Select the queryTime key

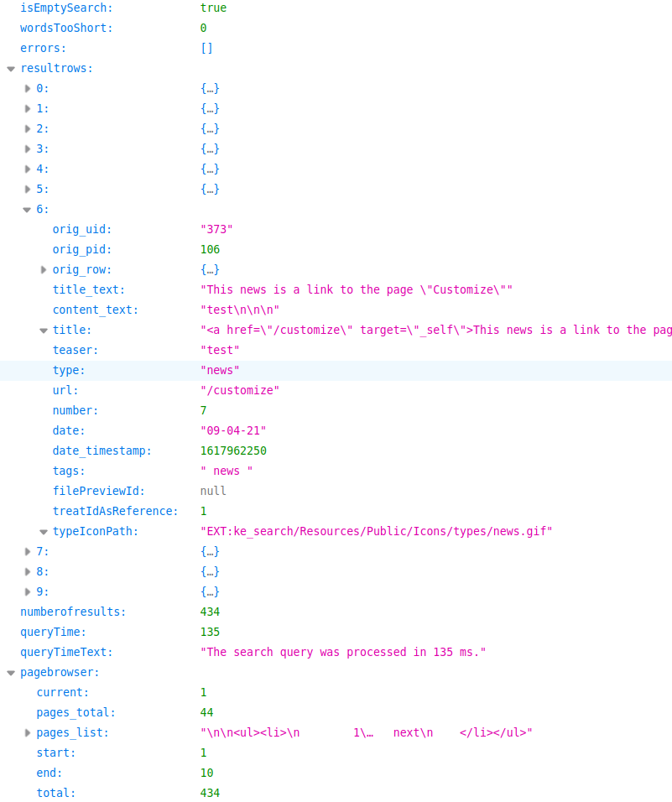click(x=53, y=633)
